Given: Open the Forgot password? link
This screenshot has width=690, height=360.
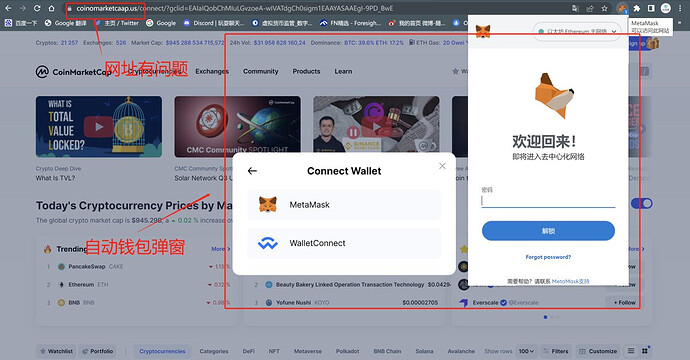Looking at the screenshot, I should coord(548,257).
